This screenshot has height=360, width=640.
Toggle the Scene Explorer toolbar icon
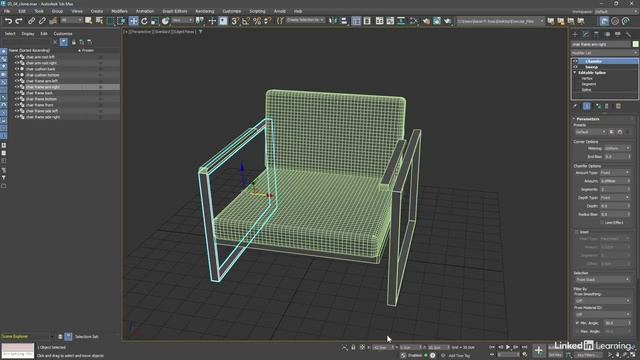(356, 21)
